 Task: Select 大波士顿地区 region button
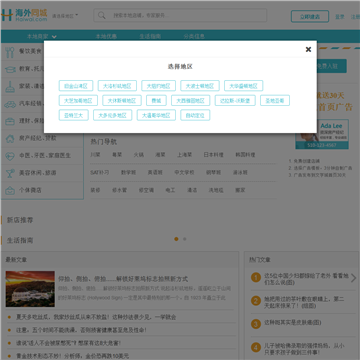[x=200, y=86]
